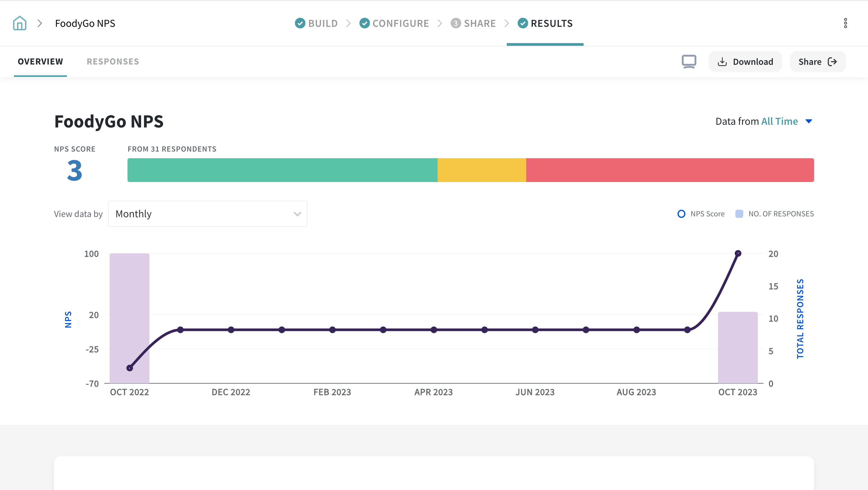Click the red detractors bar segment
The image size is (868, 490).
coord(670,170)
